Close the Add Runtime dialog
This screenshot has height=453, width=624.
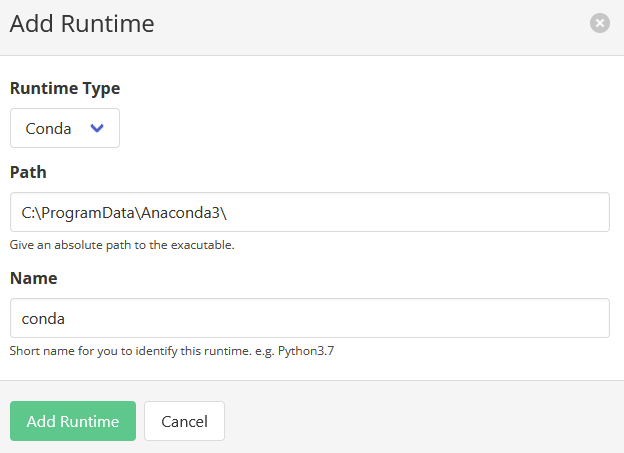pyautogui.click(x=600, y=23)
